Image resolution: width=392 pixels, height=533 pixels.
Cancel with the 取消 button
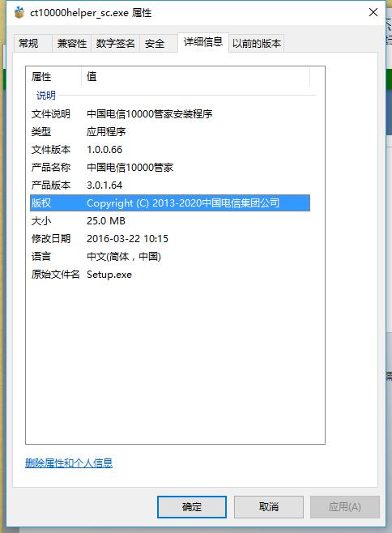[269, 507]
